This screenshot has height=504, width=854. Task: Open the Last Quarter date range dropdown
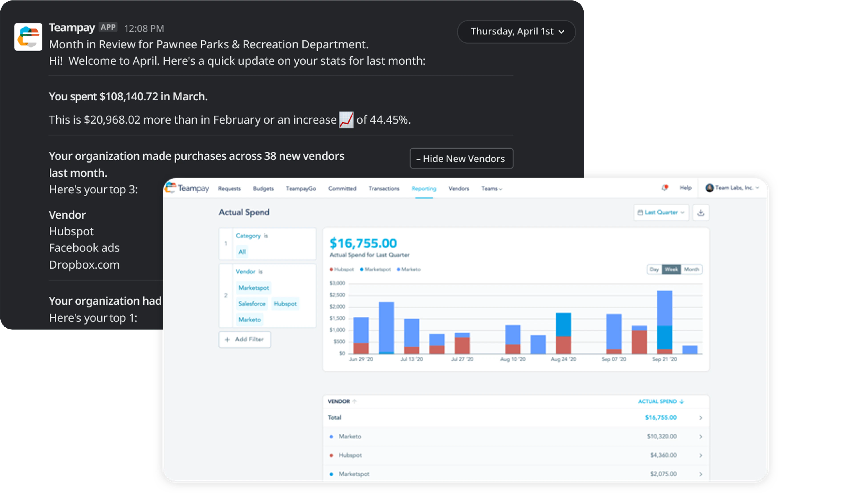[x=661, y=212]
